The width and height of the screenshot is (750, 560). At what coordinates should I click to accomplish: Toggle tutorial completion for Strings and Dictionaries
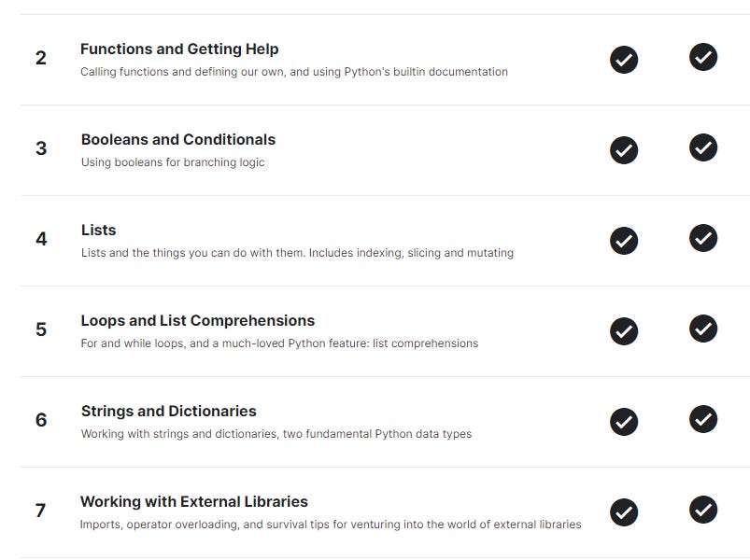623,422
